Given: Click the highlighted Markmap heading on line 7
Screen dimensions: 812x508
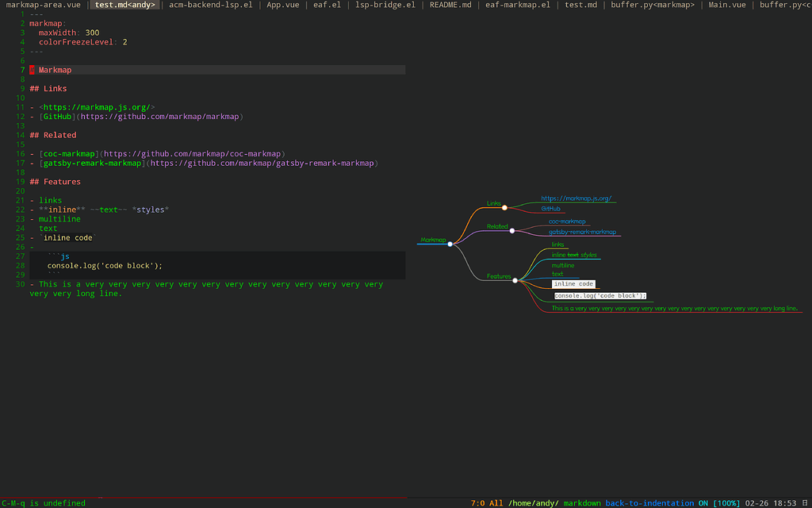Looking at the screenshot, I should (x=55, y=69).
